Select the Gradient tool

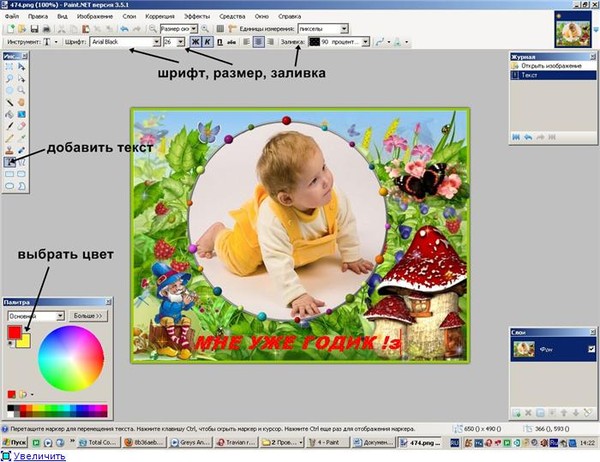point(21,114)
